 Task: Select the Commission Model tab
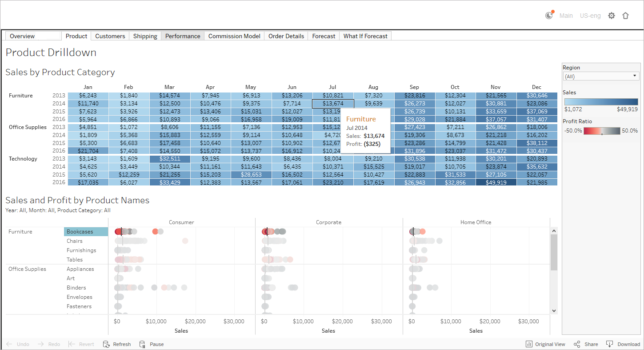tap(234, 36)
